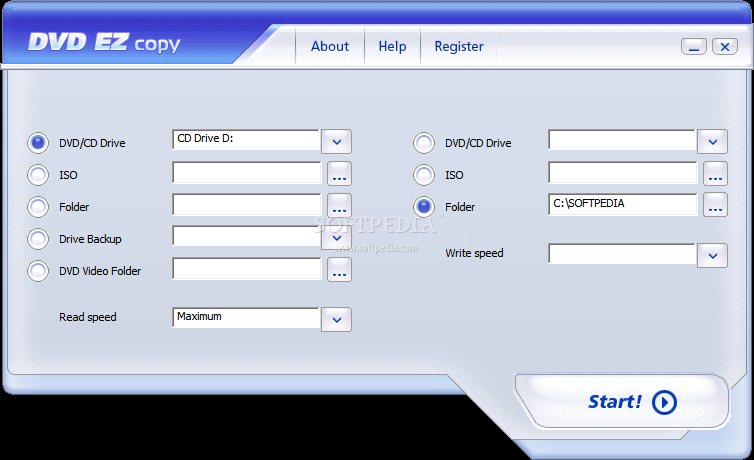Click the CD Drive D: combo box field
This screenshot has height=460, width=754.
[x=246, y=139]
